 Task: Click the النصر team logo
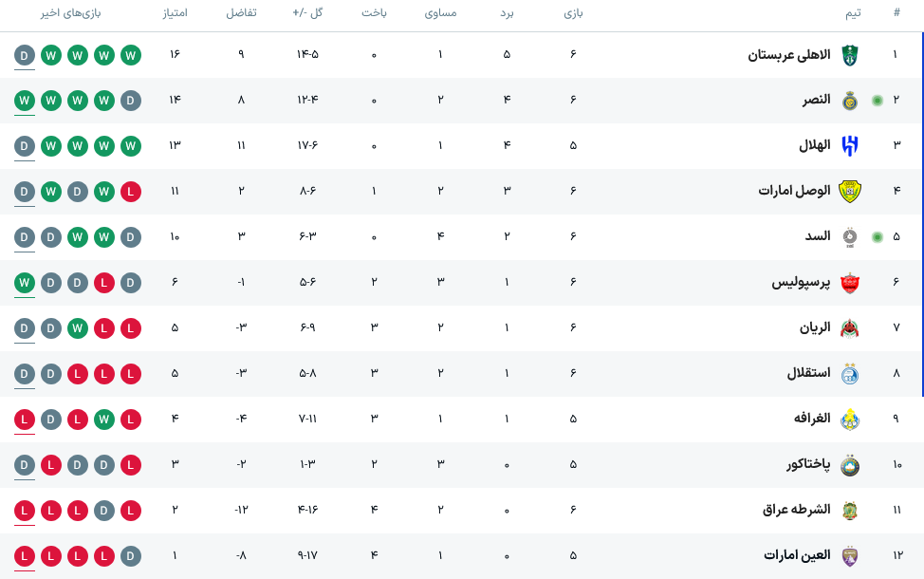pos(850,101)
